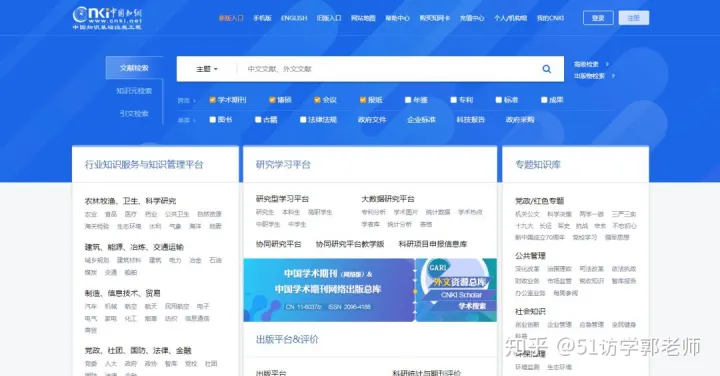Open 社会知识 heading

tap(530, 311)
